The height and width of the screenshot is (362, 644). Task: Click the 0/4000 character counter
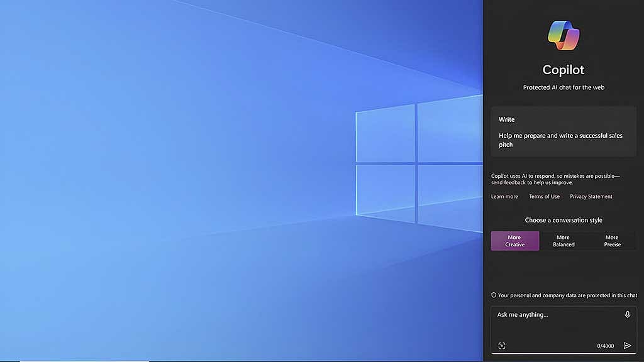[606, 346]
